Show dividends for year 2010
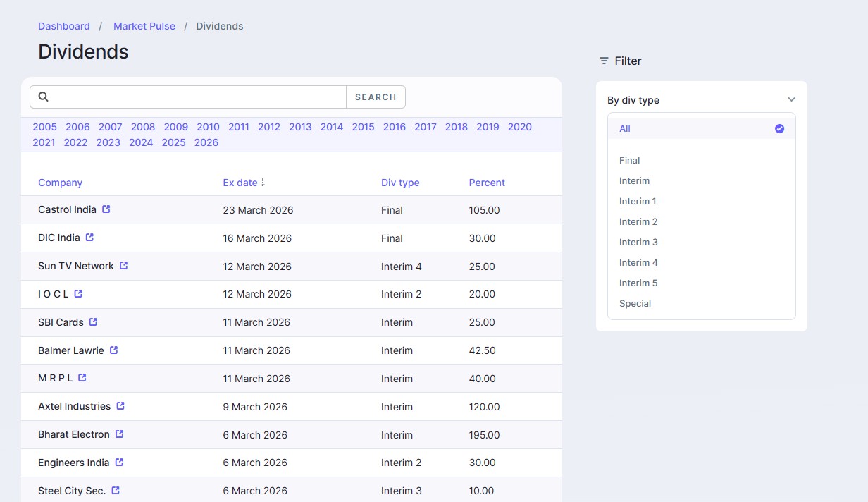Viewport: 868px width, 502px height. click(x=208, y=127)
